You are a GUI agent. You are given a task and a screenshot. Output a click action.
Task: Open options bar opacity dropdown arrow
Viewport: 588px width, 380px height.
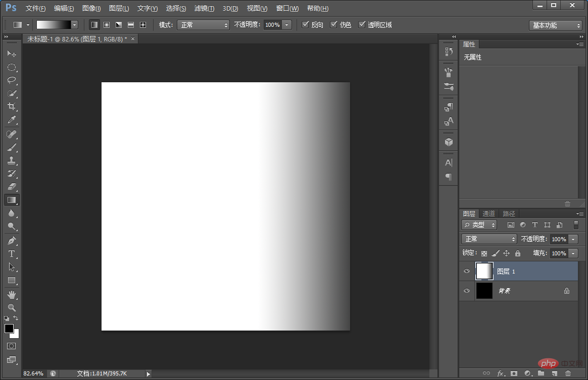287,25
